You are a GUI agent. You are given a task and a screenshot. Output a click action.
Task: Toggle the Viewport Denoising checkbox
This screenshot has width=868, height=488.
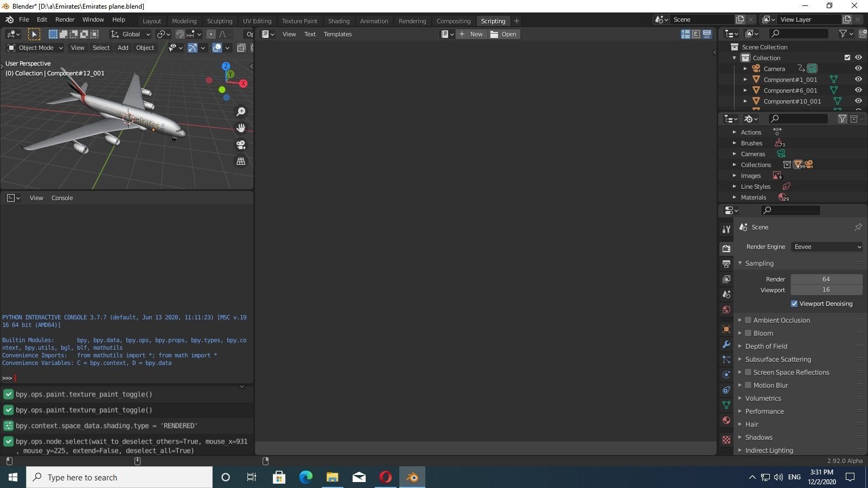coord(794,304)
